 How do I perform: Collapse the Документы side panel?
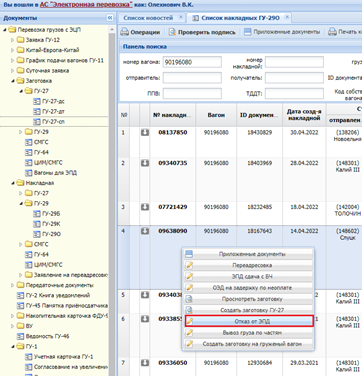pyautogui.click(x=110, y=18)
